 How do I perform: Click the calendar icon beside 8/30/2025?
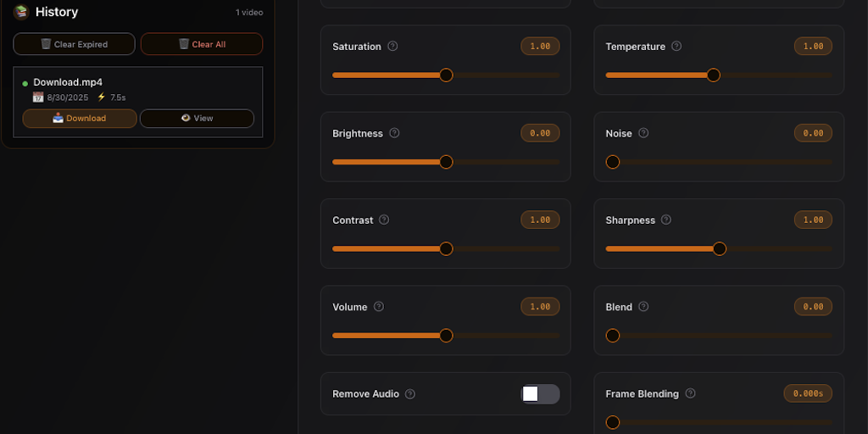38,97
